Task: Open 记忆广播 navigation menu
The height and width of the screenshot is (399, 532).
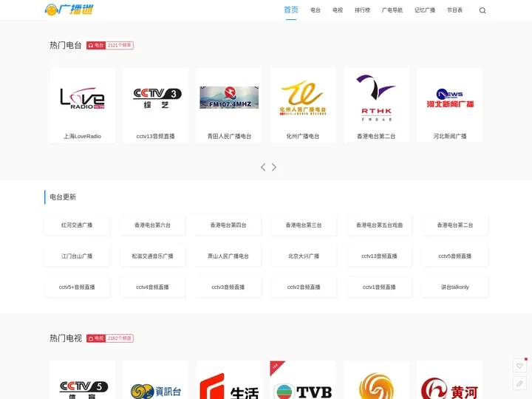Action: coord(425,10)
